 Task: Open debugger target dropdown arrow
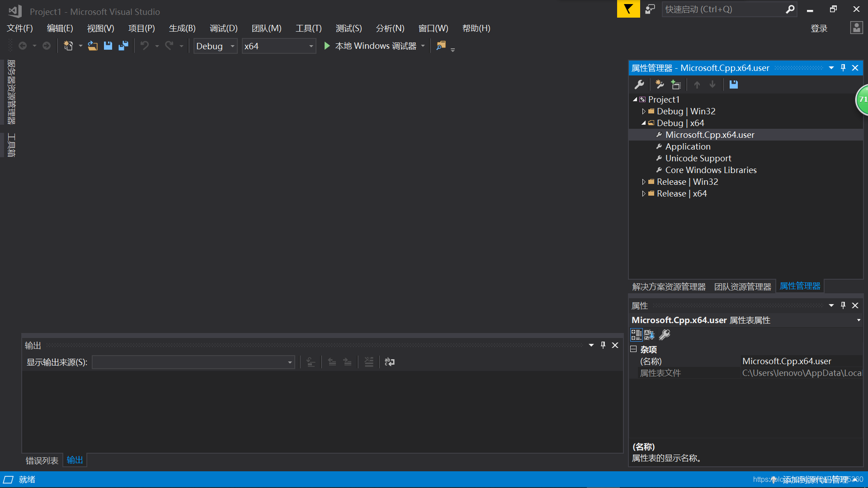click(x=423, y=46)
